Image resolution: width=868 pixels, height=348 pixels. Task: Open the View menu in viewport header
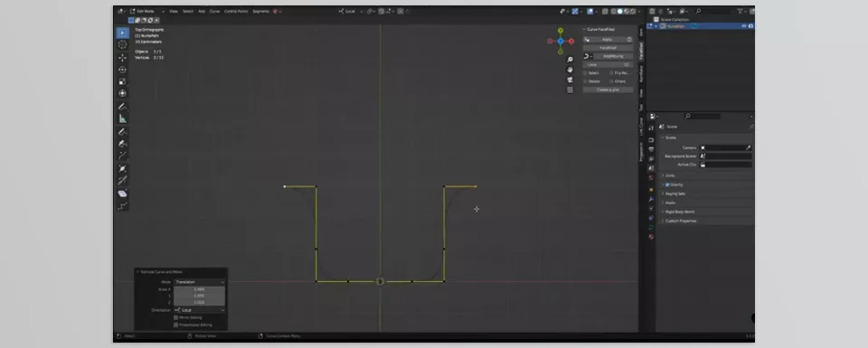(174, 11)
